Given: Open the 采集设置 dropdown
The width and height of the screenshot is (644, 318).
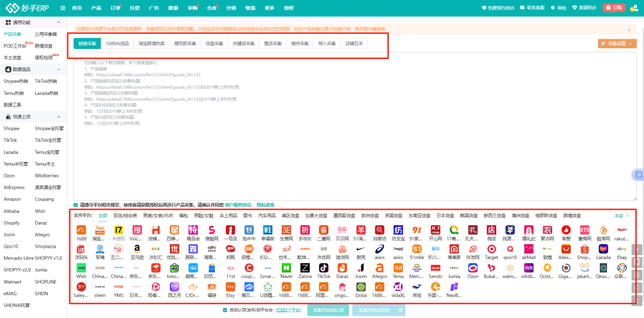Looking at the screenshot, I should pos(617,43).
